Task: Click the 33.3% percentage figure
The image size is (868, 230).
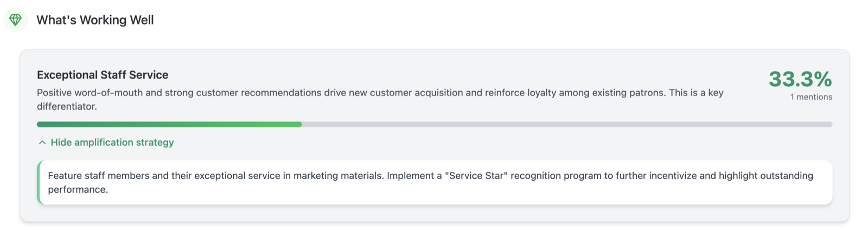Action: pos(800,79)
